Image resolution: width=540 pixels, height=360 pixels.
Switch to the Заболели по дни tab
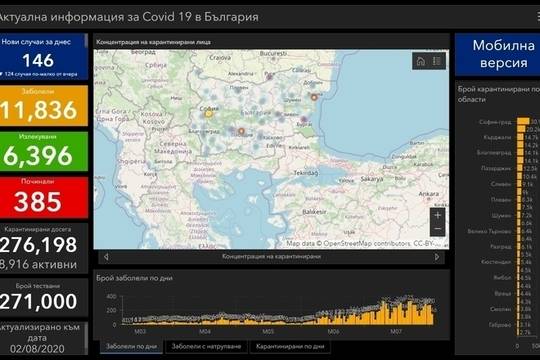coord(131,347)
